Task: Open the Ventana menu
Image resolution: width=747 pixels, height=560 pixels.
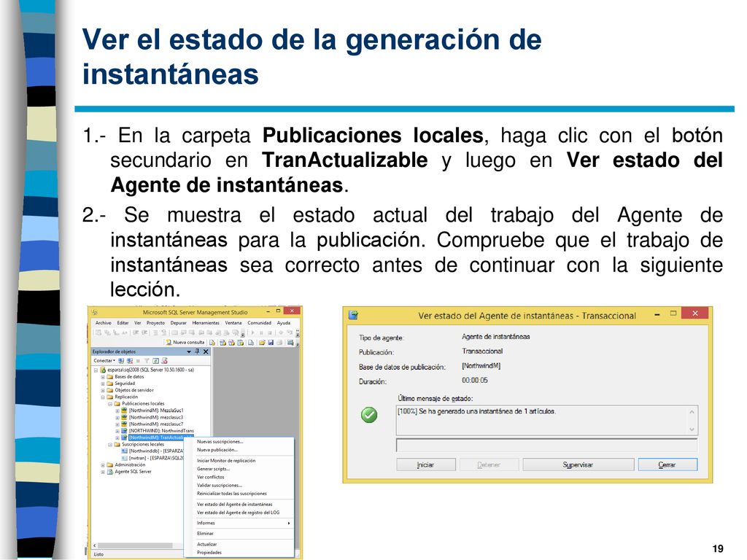Action: pyautogui.click(x=233, y=323)
